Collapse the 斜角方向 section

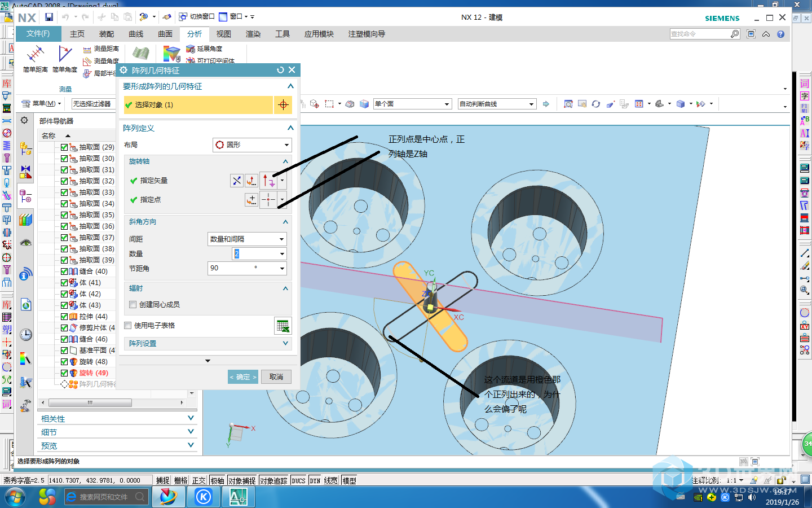click(285, 222)
